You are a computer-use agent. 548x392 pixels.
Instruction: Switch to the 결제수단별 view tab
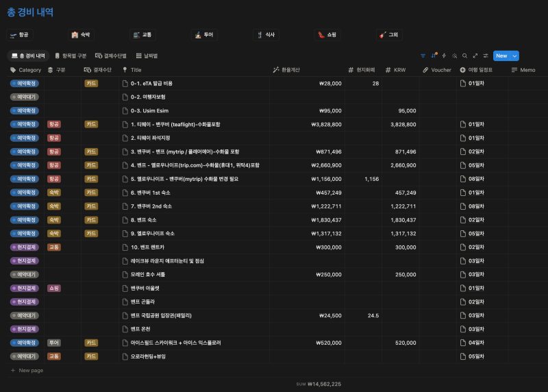click(x=111, y=56)
